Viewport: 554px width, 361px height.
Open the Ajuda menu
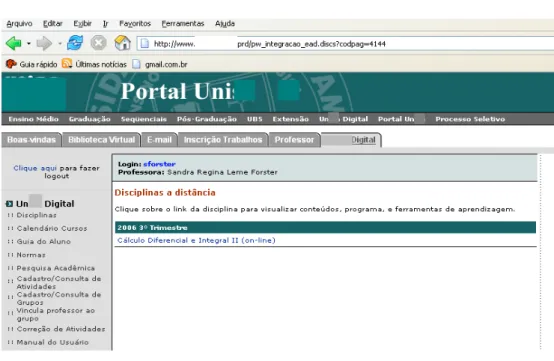[225, 24]
